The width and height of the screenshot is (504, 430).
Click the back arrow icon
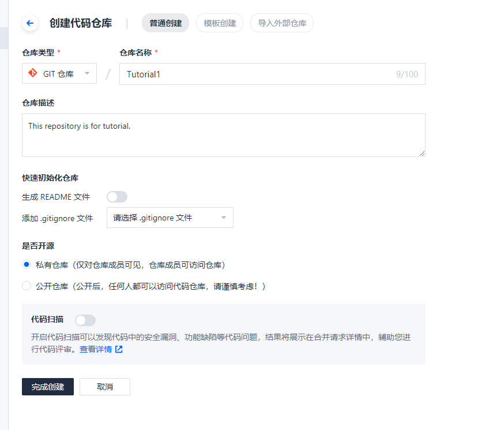coord(30,23)
